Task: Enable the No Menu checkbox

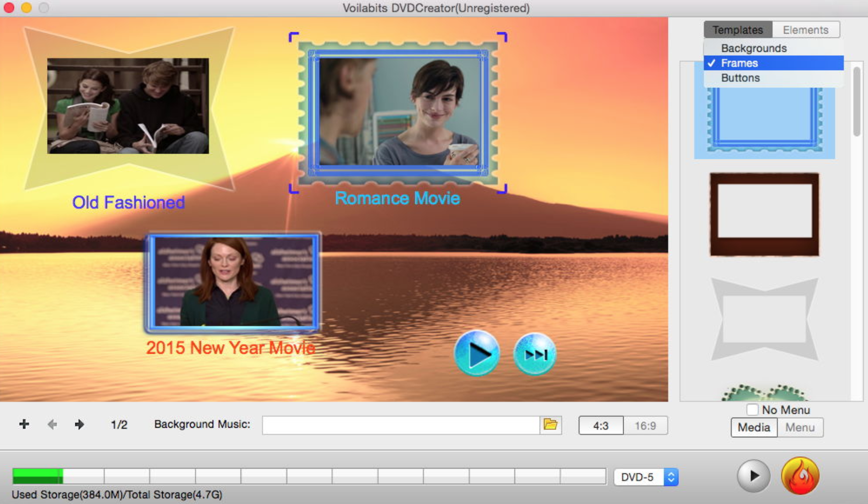Action: click(752, 409)
